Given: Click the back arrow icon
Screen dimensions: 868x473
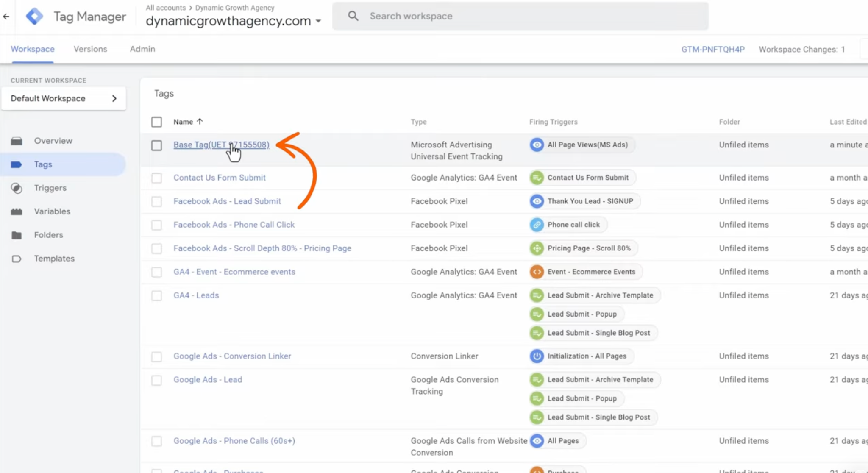Looking at the screenshot, I should tap(6, 17).
